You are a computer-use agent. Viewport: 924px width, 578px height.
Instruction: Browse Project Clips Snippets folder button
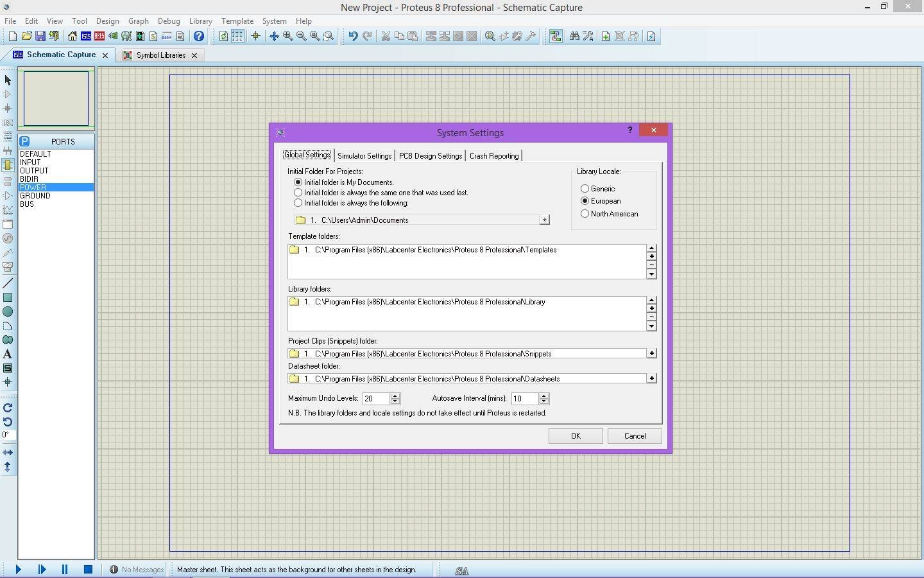651,353
